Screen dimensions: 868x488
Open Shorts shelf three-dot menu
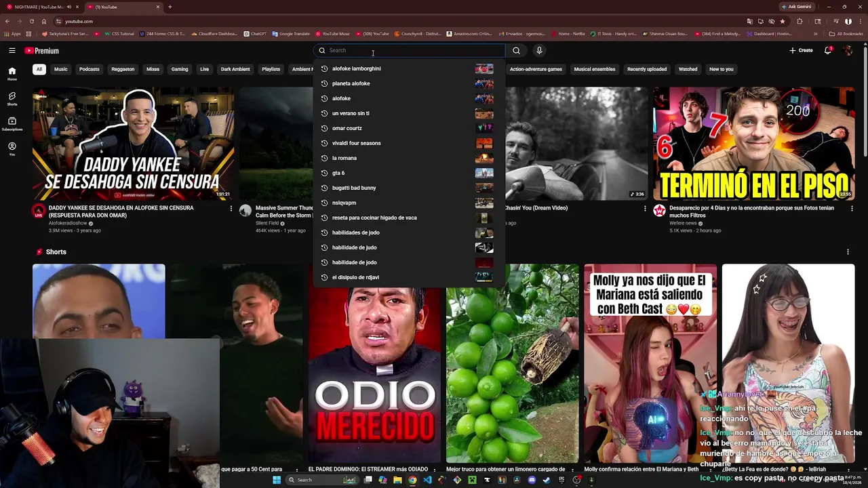[848, 252]
